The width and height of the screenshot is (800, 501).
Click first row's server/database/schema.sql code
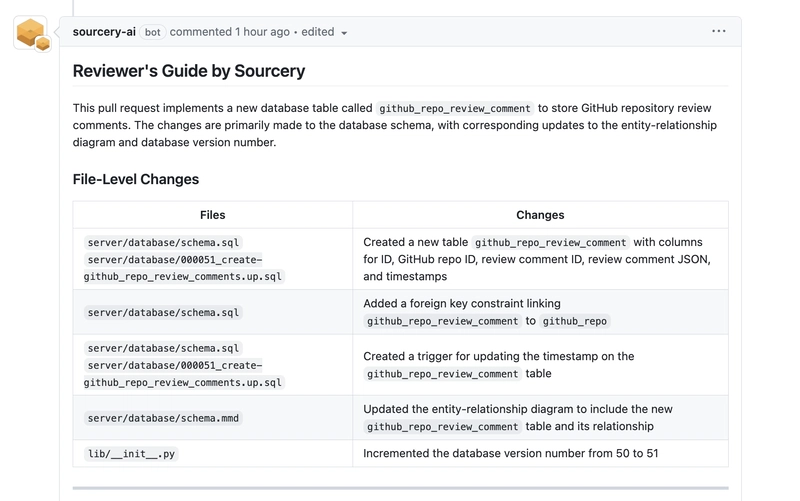point(163,242)
